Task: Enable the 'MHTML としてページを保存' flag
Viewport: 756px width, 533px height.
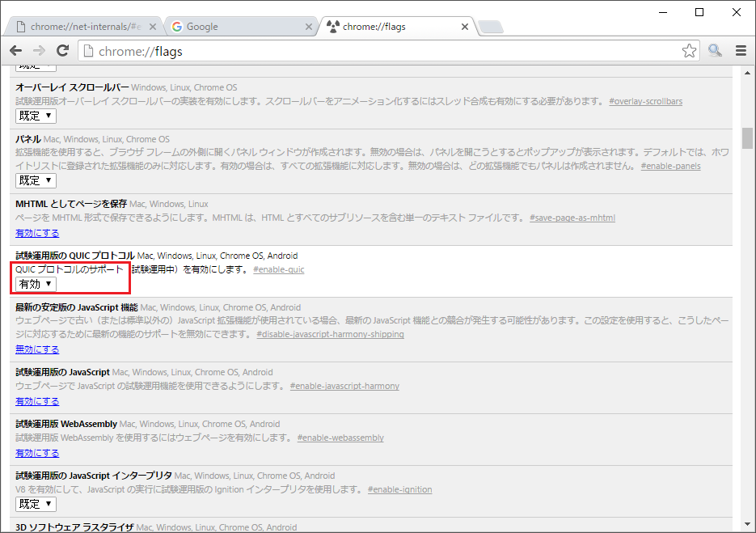Action: coord(37,233)
